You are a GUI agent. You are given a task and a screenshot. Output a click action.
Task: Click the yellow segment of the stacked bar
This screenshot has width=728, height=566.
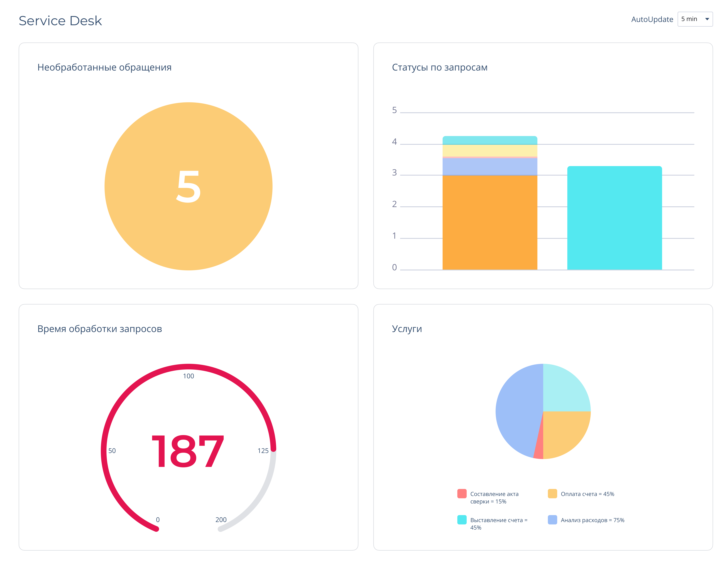[x=490, y=150]
